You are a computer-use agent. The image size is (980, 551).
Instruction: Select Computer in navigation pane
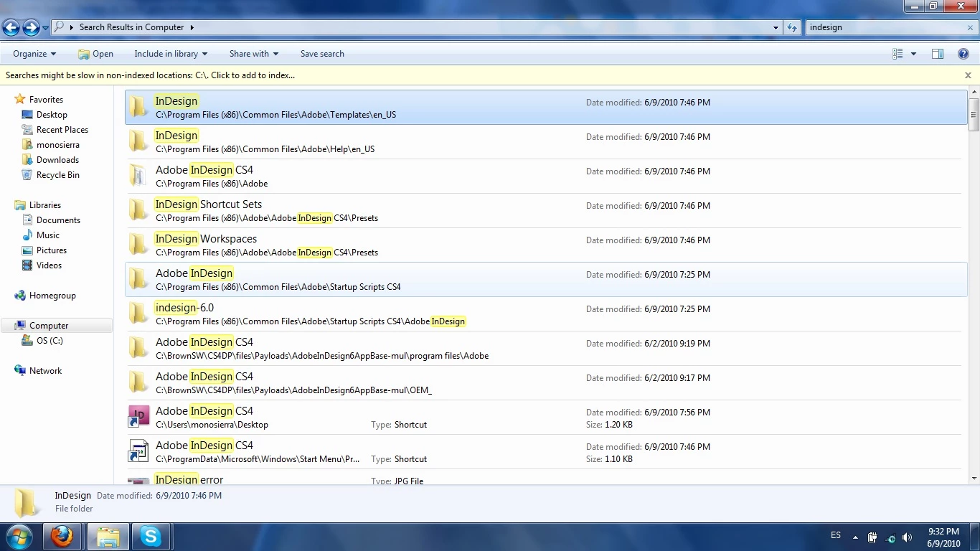pyautogui.click(x=57, y=326)
